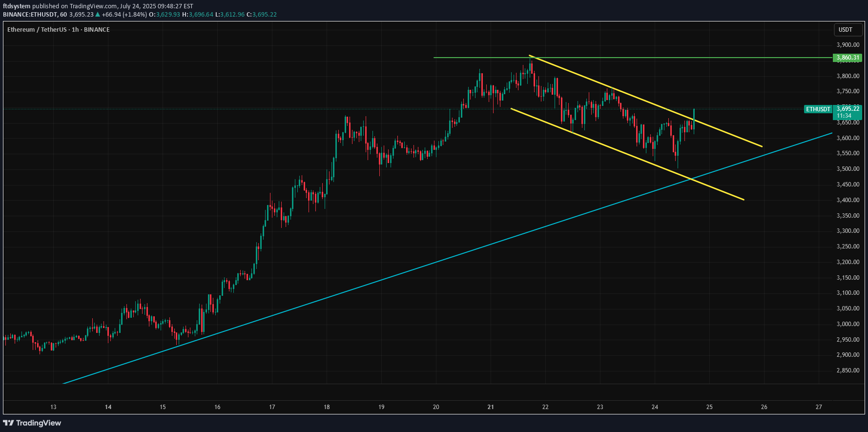Click the ETHUSDT symbol tag
868x432 pixels.
pos(818,109)
